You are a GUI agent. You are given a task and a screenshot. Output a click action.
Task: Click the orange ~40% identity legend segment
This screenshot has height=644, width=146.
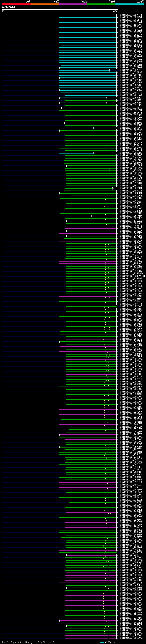click(45, 4)
